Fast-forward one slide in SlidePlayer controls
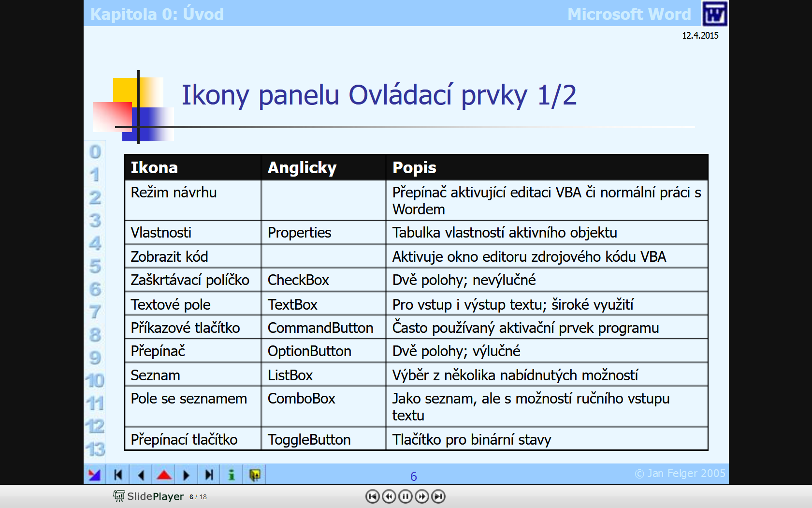Viewport: 812px width, 508px height. click(422, 496)
